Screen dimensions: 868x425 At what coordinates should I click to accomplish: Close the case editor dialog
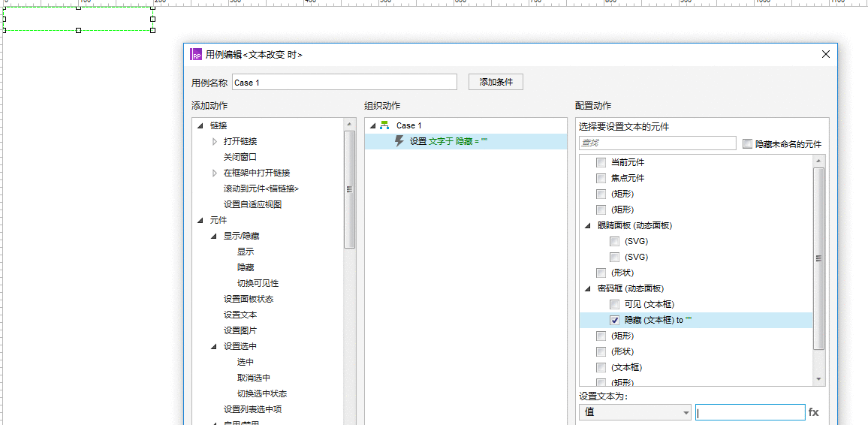pyautogui.click(x=826, y=54)
